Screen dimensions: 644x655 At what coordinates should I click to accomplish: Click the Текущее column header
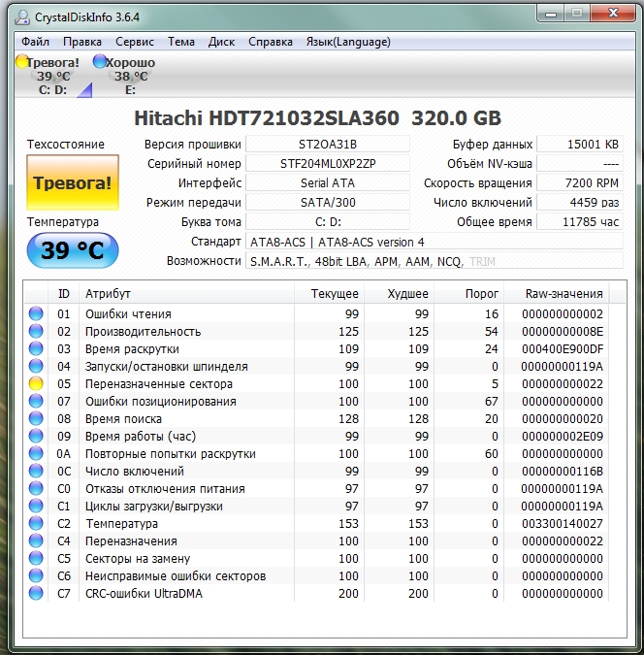point(329,294)
